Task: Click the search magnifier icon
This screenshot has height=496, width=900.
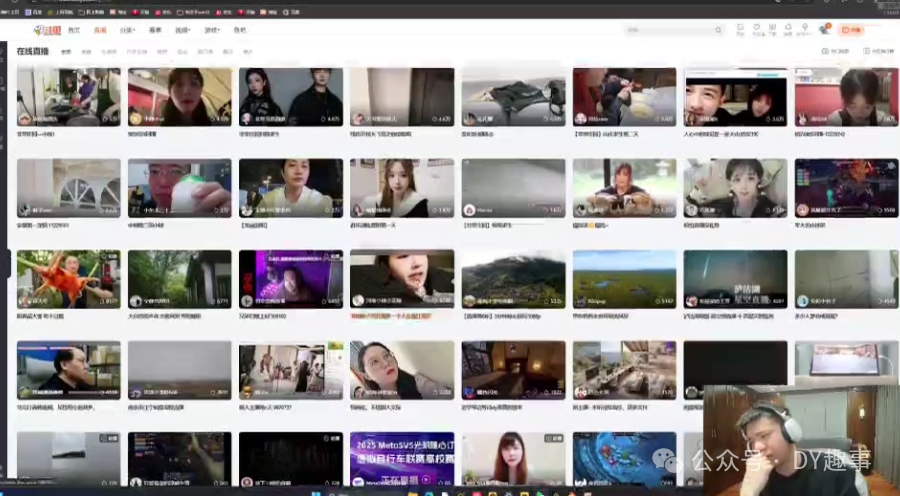Action: (718, 30)
